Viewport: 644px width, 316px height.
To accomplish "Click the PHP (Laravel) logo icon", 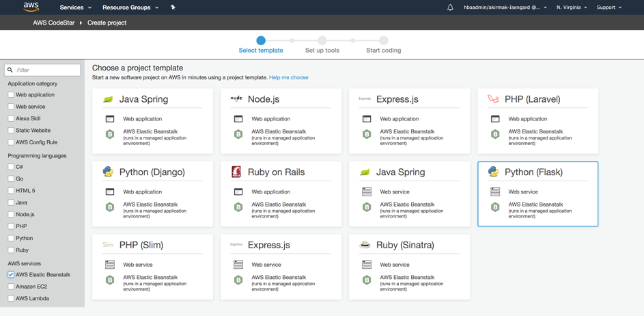I will (x=493, y=98).
